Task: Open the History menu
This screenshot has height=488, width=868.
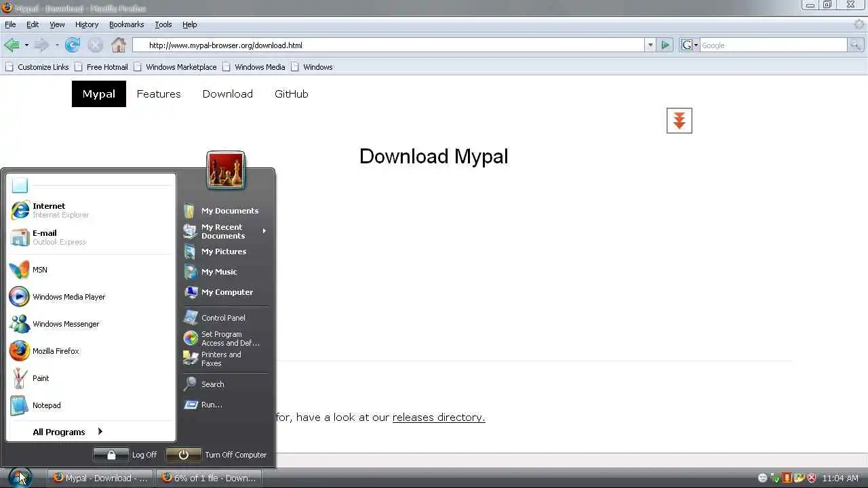Action: pos(87,24)
